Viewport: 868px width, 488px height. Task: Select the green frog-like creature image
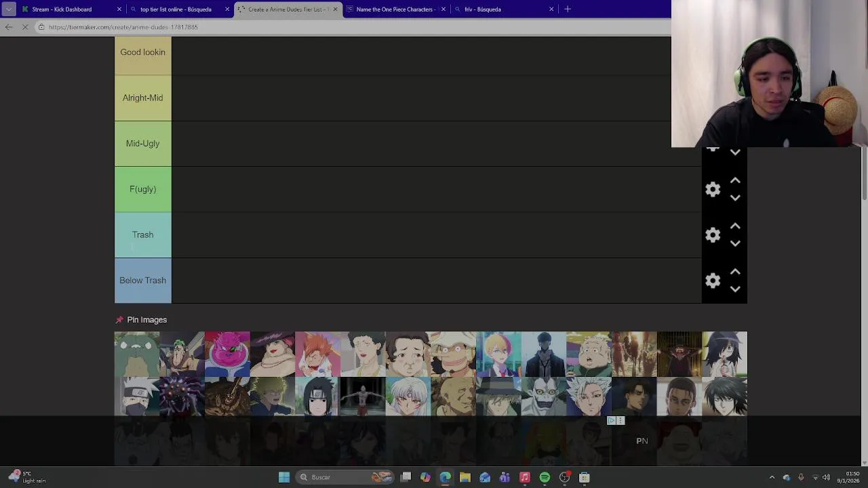pos(137,354)
